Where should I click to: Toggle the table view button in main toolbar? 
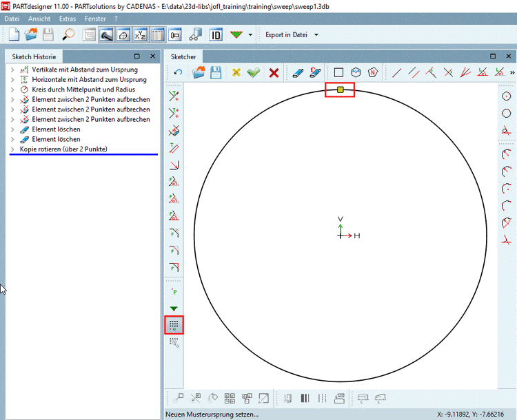[x=158, y=34]
